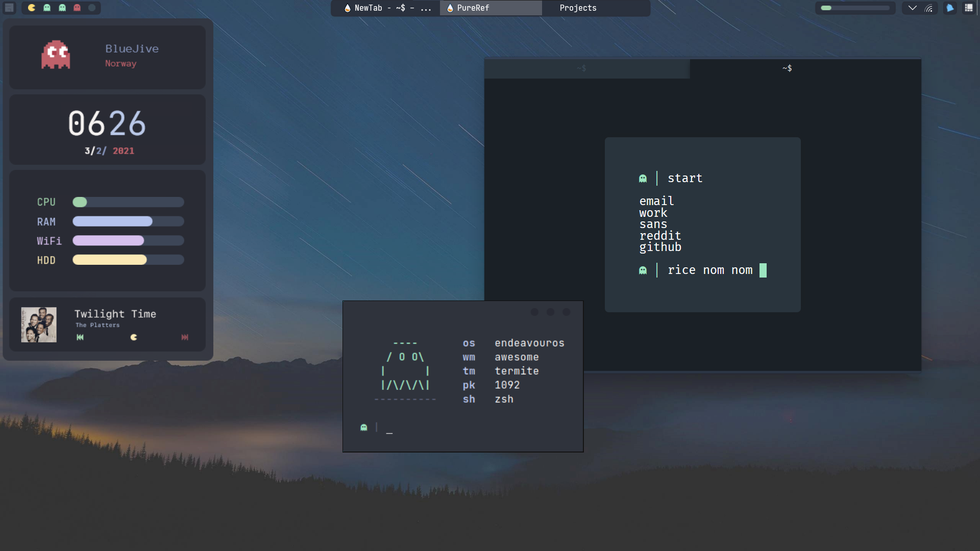Screen dimensions: 980x551
Task: Toggle play/pause with Pac-Man music button
Action: tap(134, 337)
